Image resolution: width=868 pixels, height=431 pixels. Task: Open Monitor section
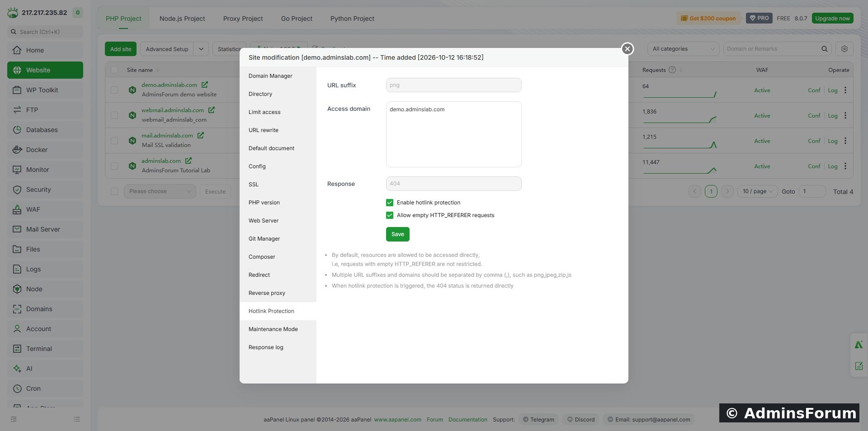45,170
